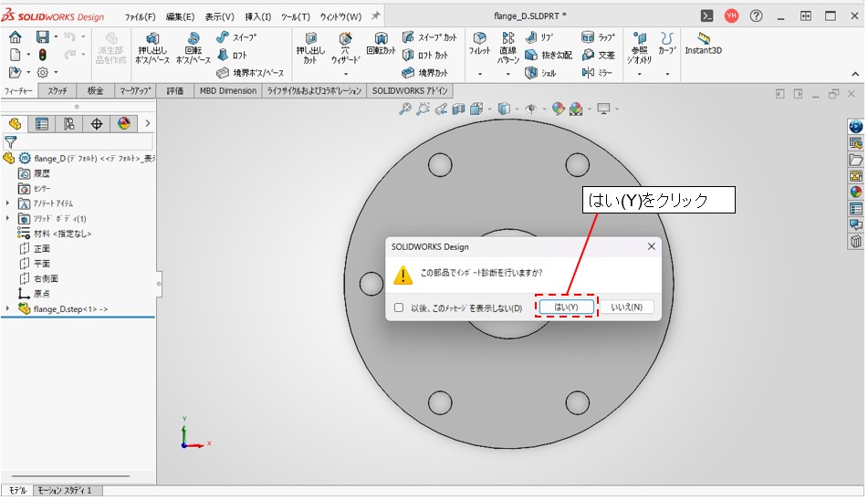Open the appearances color ball in task pane
Viewport: 868px width, 500px height.
point(855,193)
